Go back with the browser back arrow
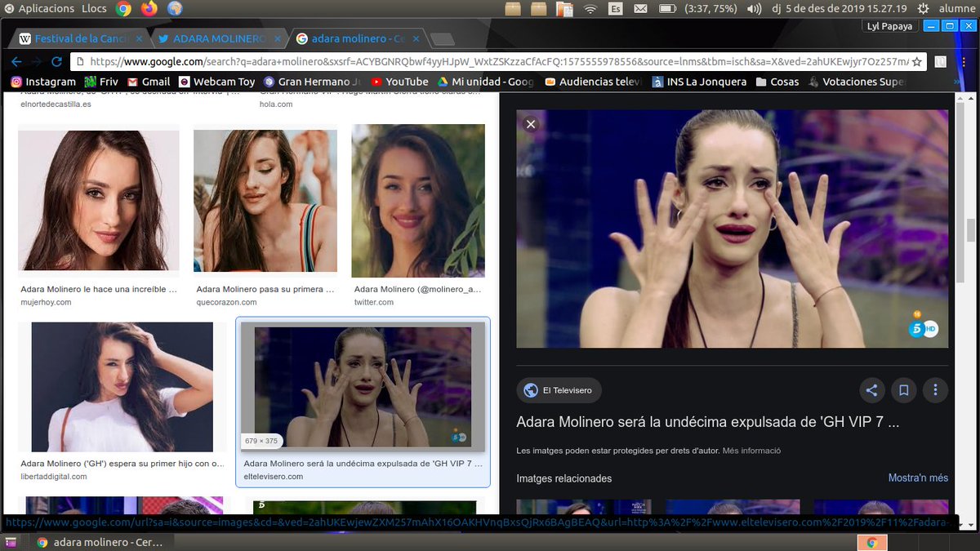980x551 pixels. click(x=16, y=61)
